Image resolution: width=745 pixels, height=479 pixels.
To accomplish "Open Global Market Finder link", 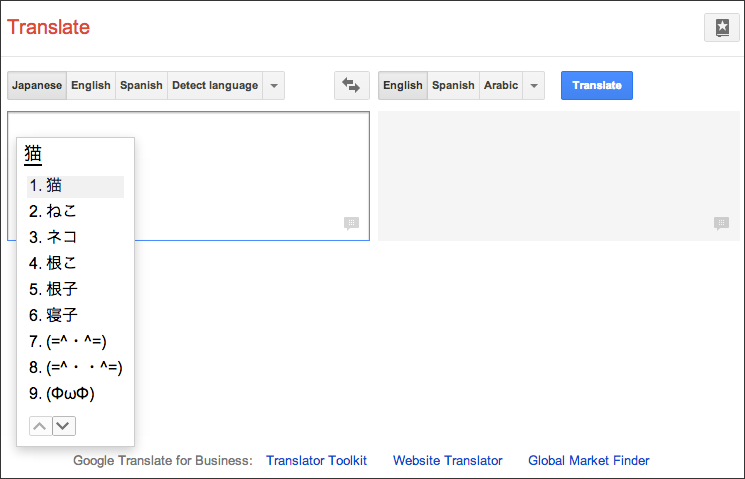I will click(x=589, y=460).
